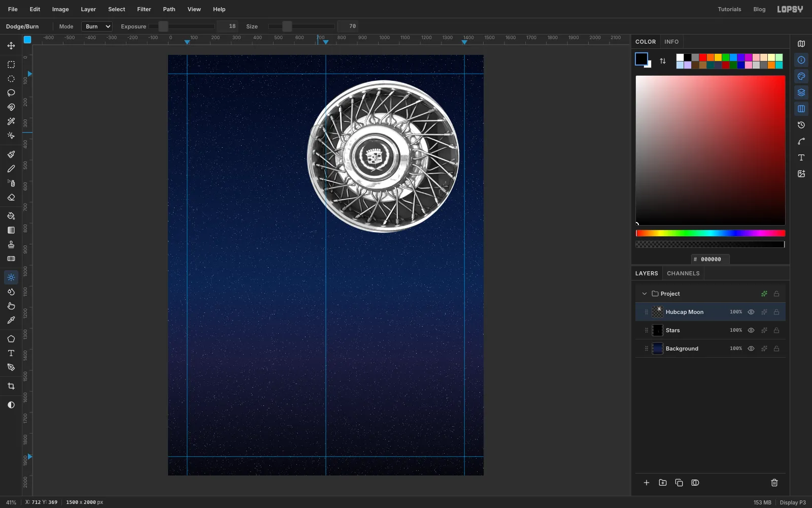Open the History panel icon
Viewport: 812px width, 508px height.
click(801, 125)
